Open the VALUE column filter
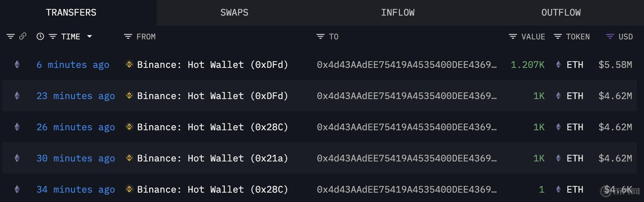The width and height of the screenshot is (644, 202). [513, 36]
